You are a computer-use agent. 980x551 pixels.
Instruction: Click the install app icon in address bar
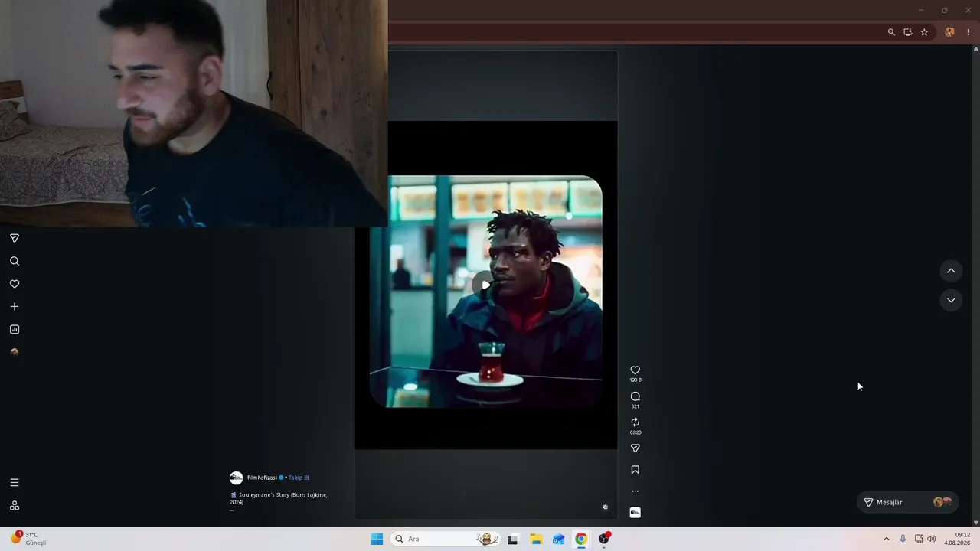point(908,32)
